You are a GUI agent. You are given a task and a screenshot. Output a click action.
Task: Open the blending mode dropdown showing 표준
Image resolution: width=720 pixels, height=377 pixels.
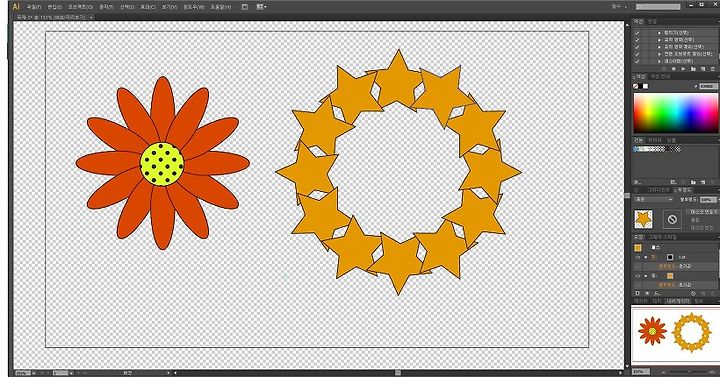(x=654, y=200)
